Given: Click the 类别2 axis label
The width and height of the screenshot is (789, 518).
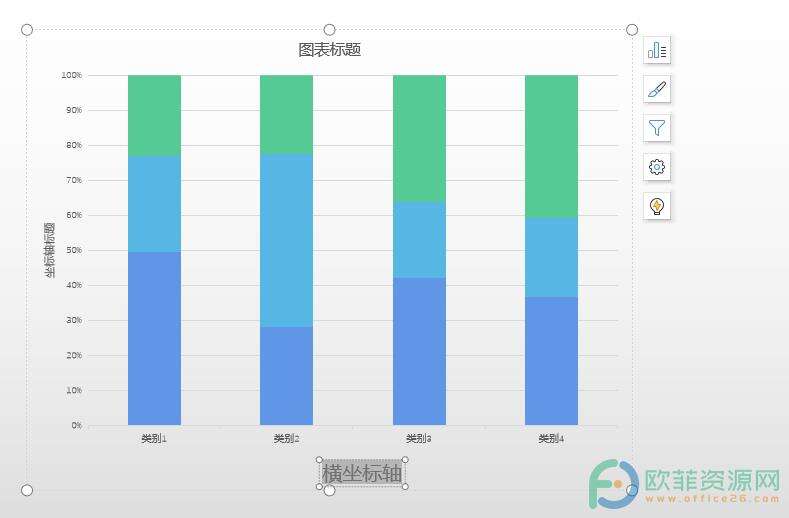Looking at the screenshot, I should (286, 438).
